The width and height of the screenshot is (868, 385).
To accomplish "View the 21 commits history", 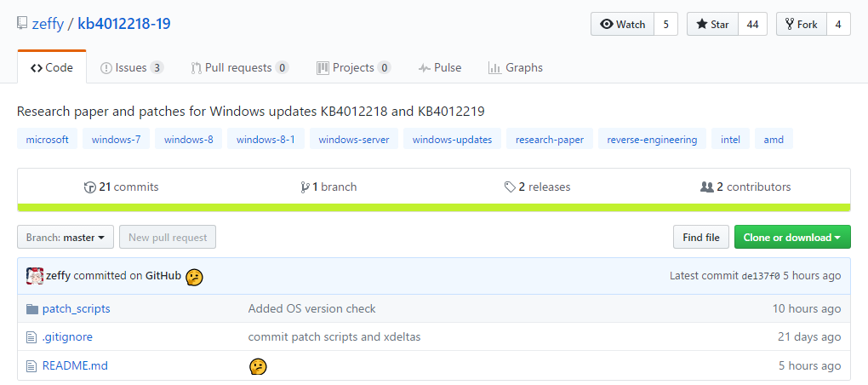I will click(x=121, y=187).
